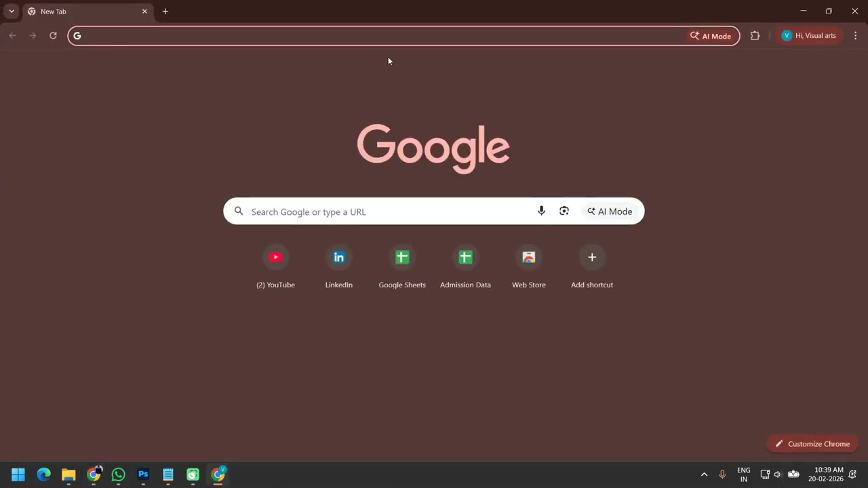Viewport: 868px width, 488px height.
Task: Reload the current page
Action: click(x=53, y=35)
